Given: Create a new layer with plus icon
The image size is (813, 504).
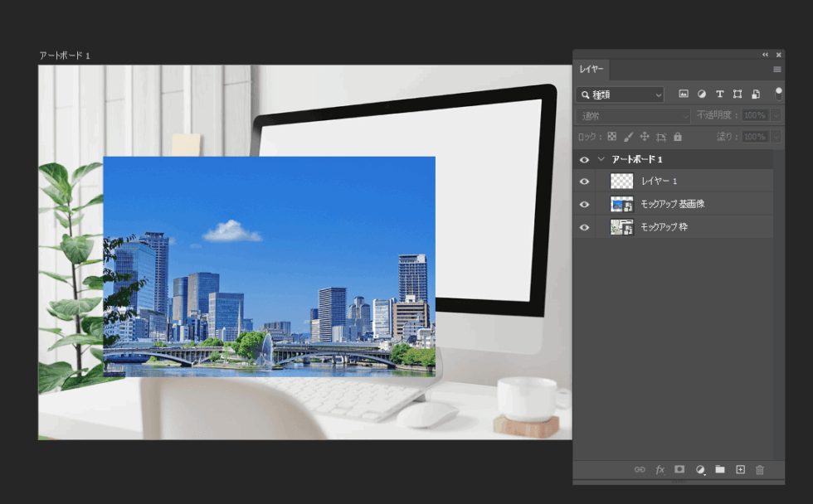Looking at the screenshot, I should click(x=740, y=470).
